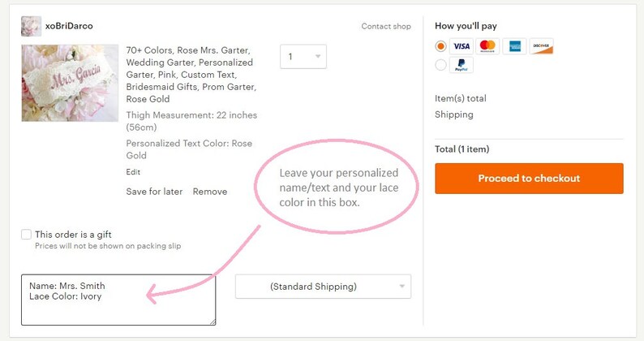Viewport: 644px width, 341px height.
Task: Click the Rose Mrs. Garter listing title
Action: [x=191, y=75]
